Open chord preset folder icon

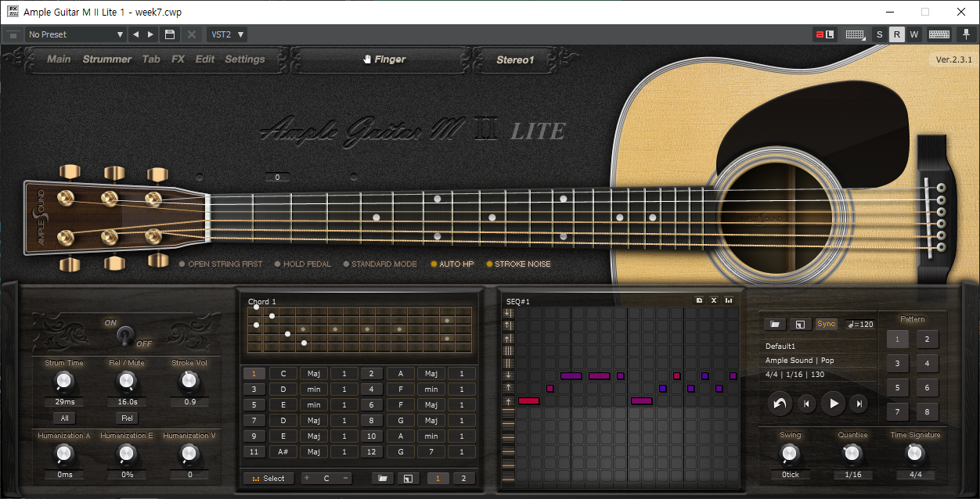382,479
